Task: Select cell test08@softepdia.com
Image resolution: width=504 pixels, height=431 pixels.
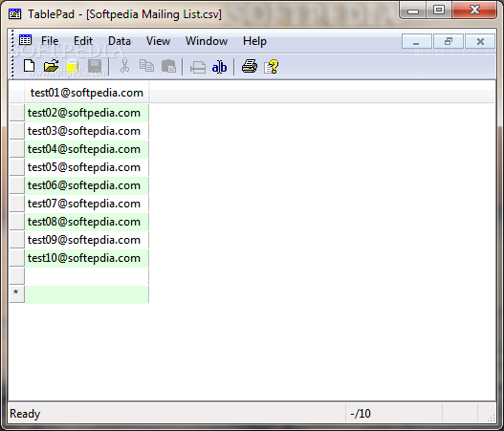Action: pos(87,222)
